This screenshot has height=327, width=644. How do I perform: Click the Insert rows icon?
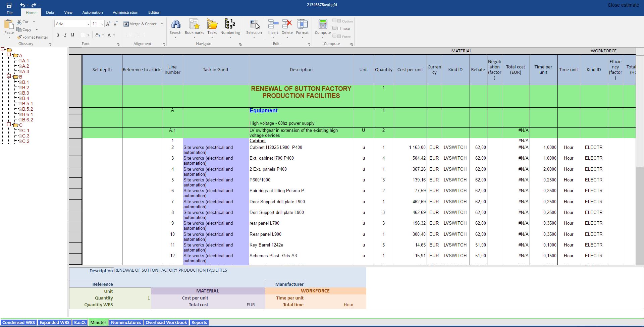(273, 24)
